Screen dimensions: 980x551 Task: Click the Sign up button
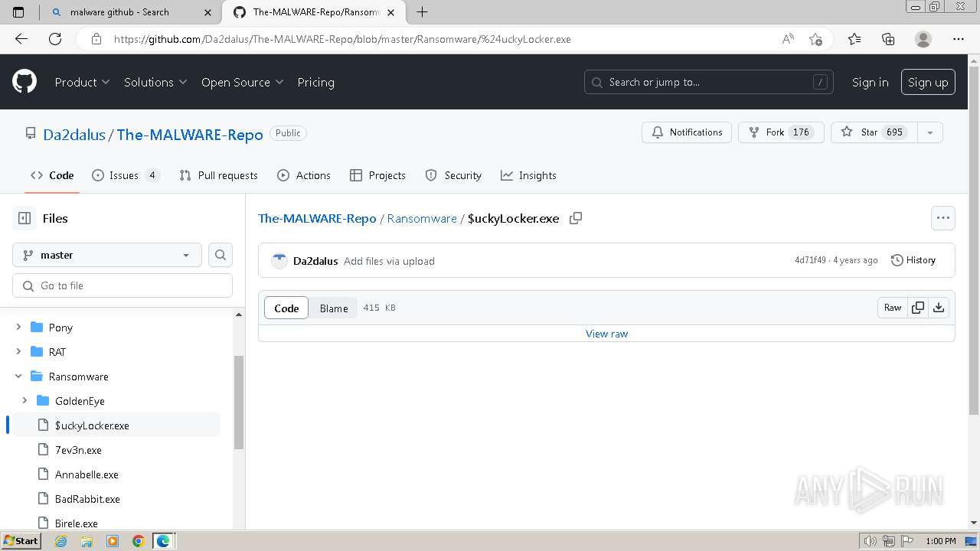(928, 82)
